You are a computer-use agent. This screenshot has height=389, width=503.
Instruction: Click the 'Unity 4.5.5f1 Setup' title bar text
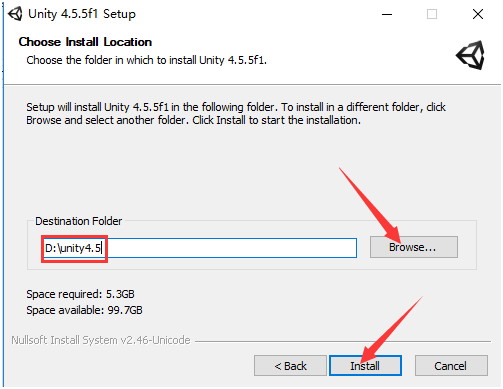[x=82, y=14]
